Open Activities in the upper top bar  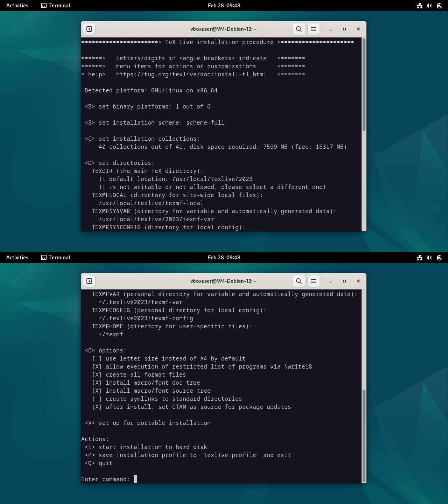[17, 6]
